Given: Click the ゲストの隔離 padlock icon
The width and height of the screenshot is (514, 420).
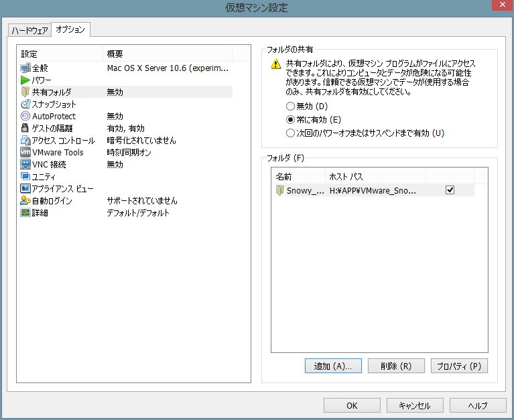Looking at the screenshot, I should pyautogui.click(x=25, y=128).
